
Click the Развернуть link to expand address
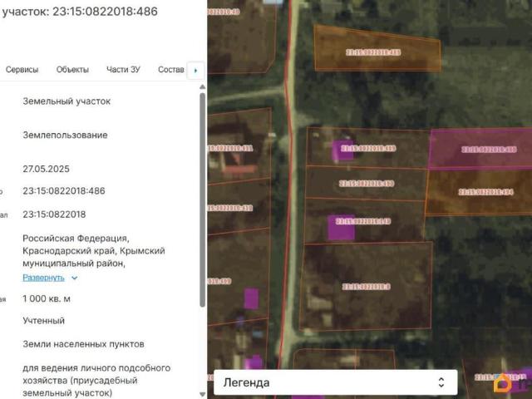click(43, 278)
